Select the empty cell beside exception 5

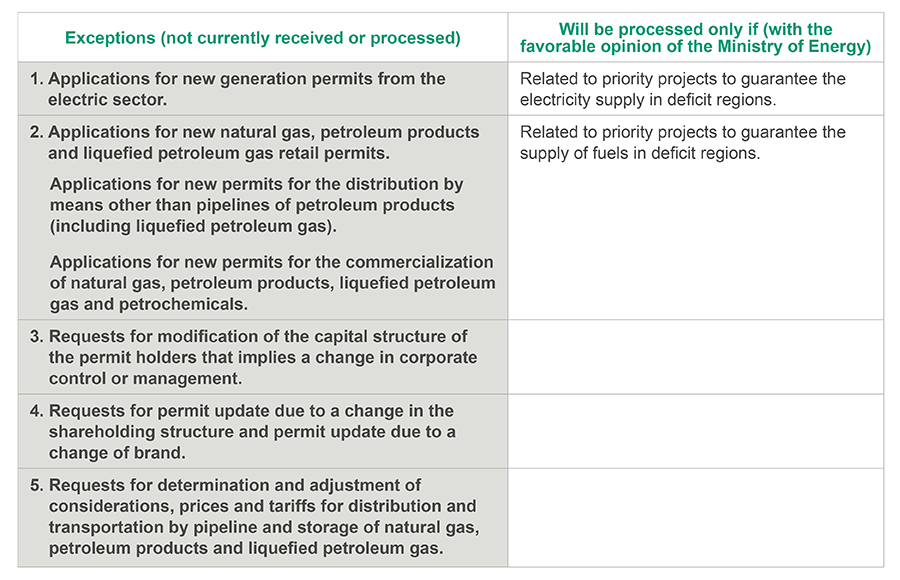pos(695,517)
